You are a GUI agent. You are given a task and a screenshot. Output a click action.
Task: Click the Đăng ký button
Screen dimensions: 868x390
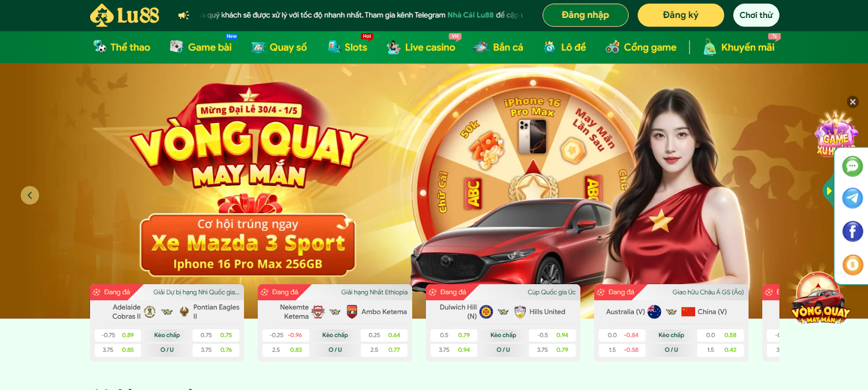click(681, 15)
